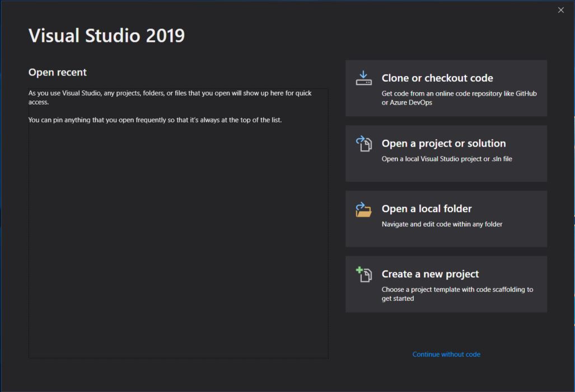The height and width of the screenshot is (392, 575).
Task: Choose the Open a local folder title
Action: click(x=427, y=209)
